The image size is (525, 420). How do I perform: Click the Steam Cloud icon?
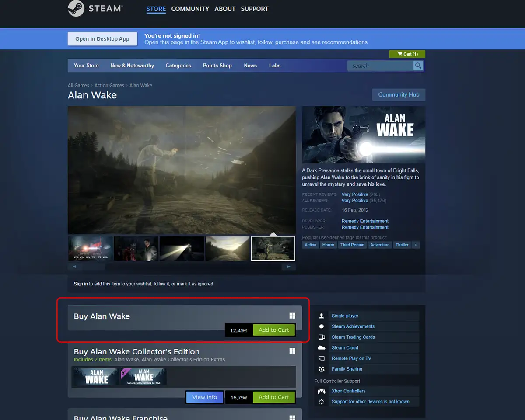pos(322,347)
